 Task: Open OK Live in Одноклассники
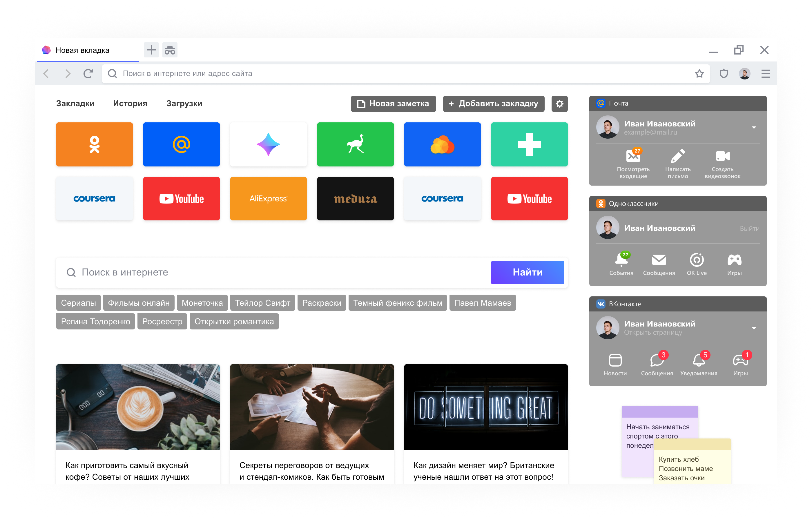point(697,264)
